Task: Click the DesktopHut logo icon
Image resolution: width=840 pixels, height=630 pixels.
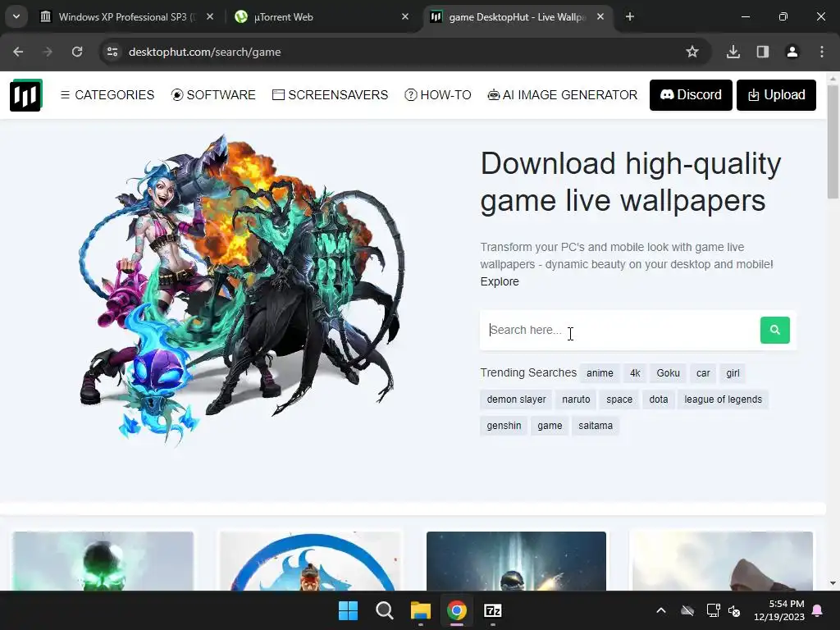Action: tap(25, 95)
